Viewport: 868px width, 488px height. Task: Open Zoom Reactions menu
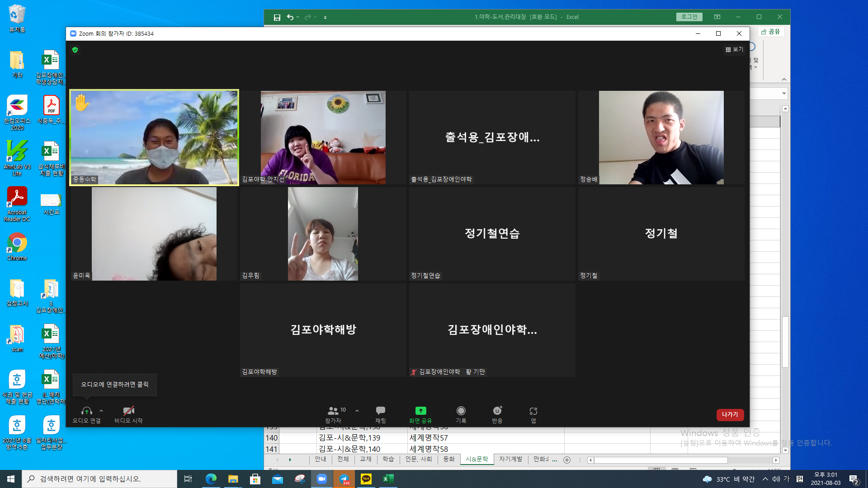[x=497, y=414]
